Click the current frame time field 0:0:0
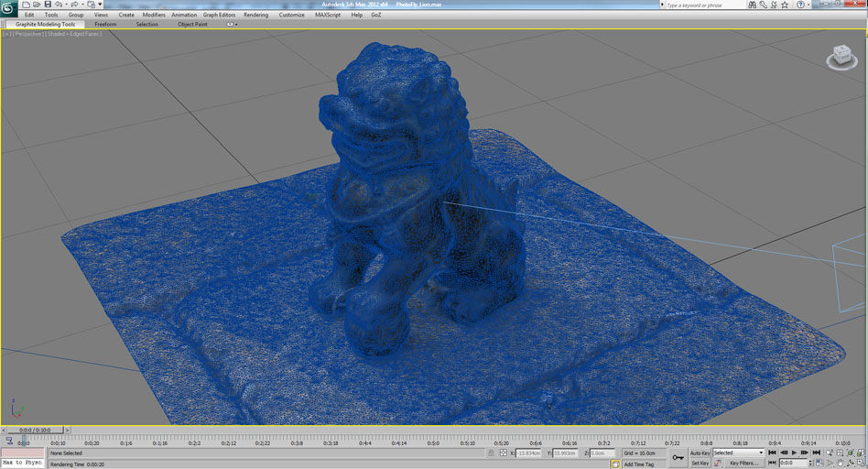 coord(794,463)
